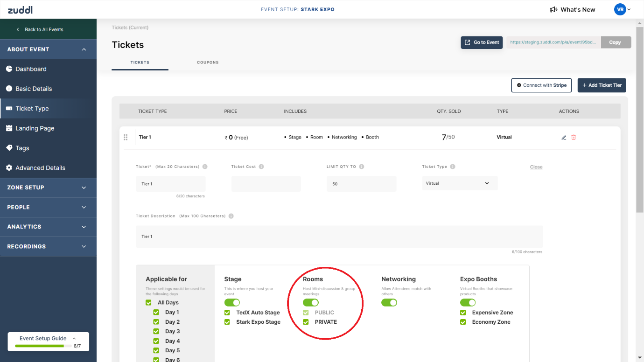Click Connect with Stripe button
The height and width of the screenshot is (362, 644).
point(541,85)
